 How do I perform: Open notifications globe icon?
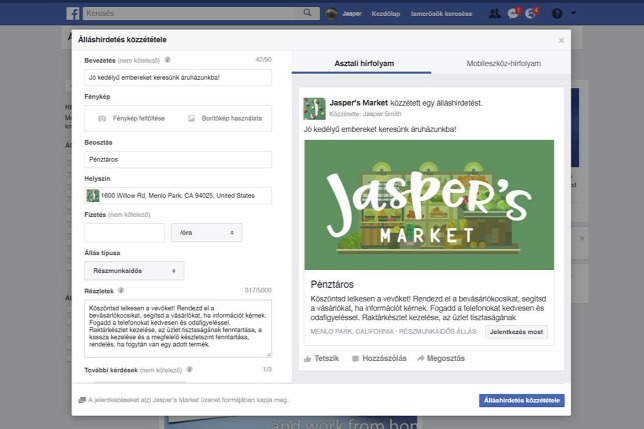(530, 14)
